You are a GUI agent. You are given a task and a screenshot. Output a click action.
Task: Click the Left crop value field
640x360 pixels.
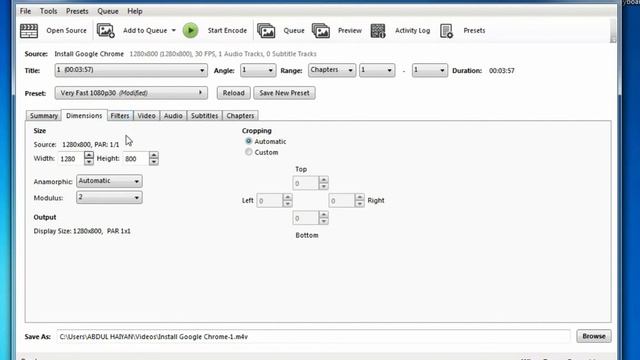(269, 200)
